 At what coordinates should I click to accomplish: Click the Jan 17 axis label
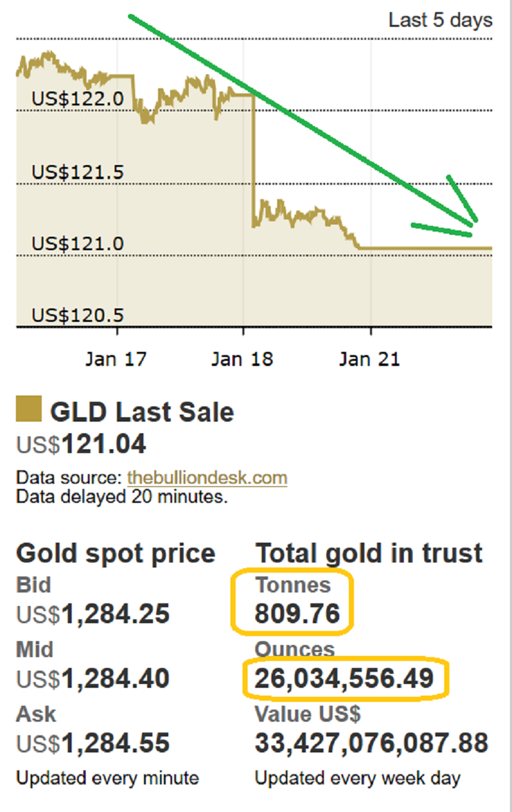[115, 359]
